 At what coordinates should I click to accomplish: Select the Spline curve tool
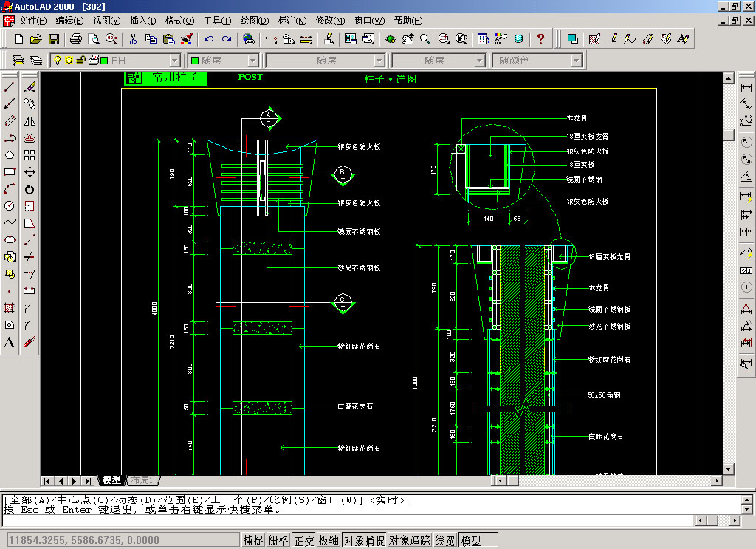tap(10, 223)
